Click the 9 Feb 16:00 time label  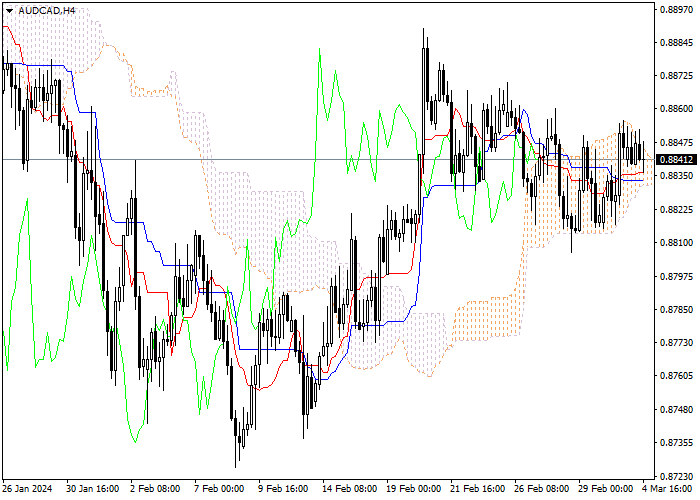click(283, 489)
